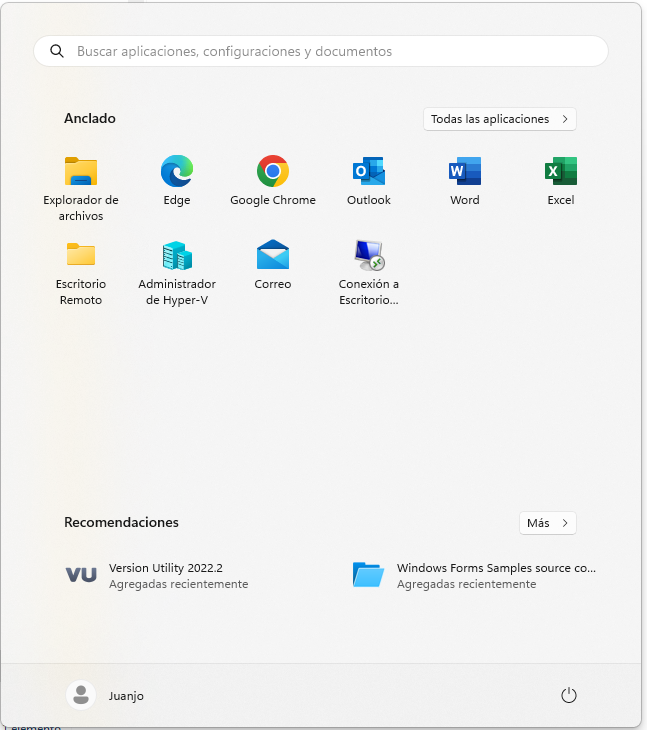Open the Correo mail app
Viewport: 647px width, 730px height.
273,256
